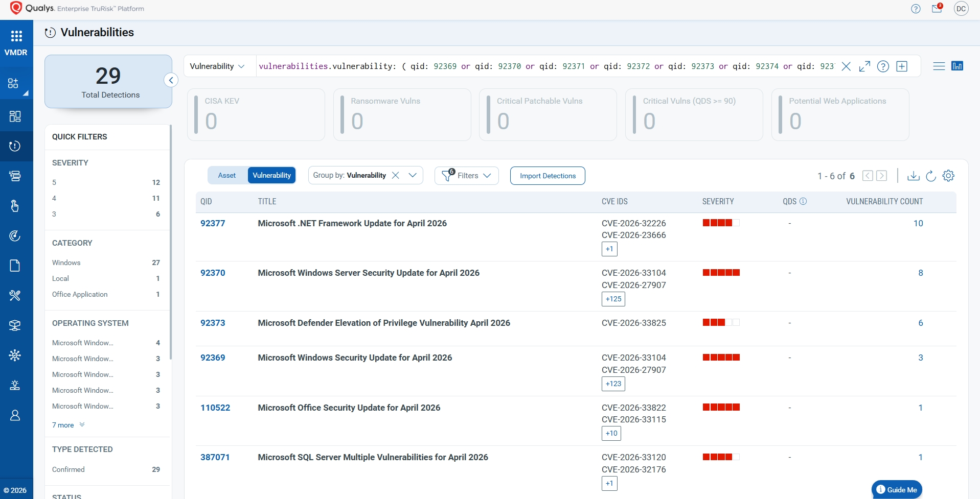This screenshot has width=980, height=499.
Task: Select the Vulnerability view toggle
Action: 271,175
